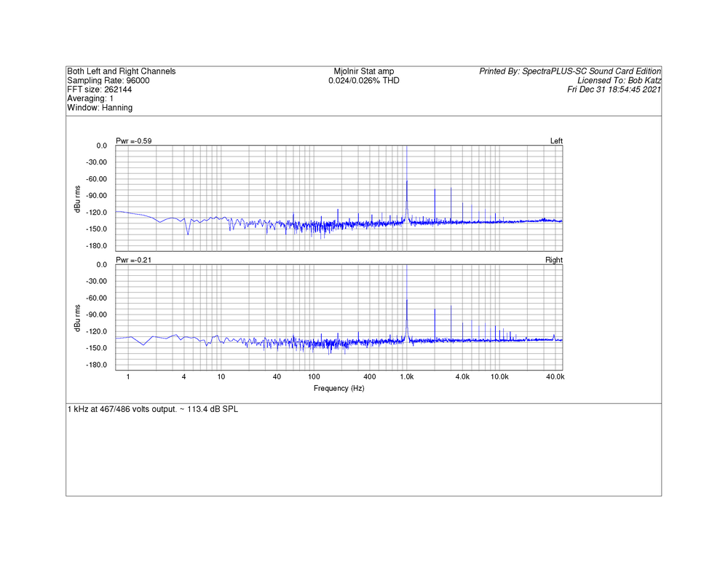Click the 'Licensed To: Bob Katz' text
Image resolution: width=728 pixels, height=562 pixels.
pyautogui.click(x=619, y=81)
